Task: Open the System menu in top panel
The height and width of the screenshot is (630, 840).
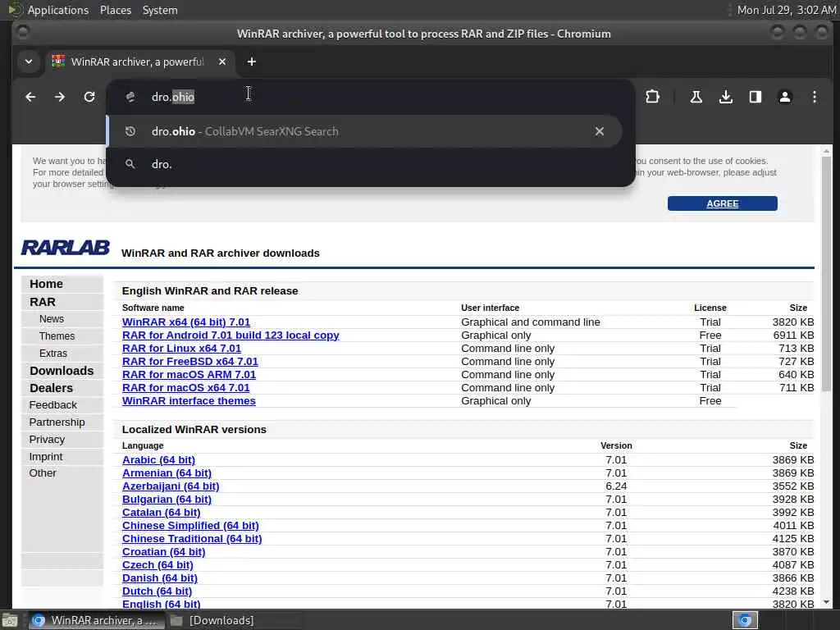Action: [x=160, y=10]
